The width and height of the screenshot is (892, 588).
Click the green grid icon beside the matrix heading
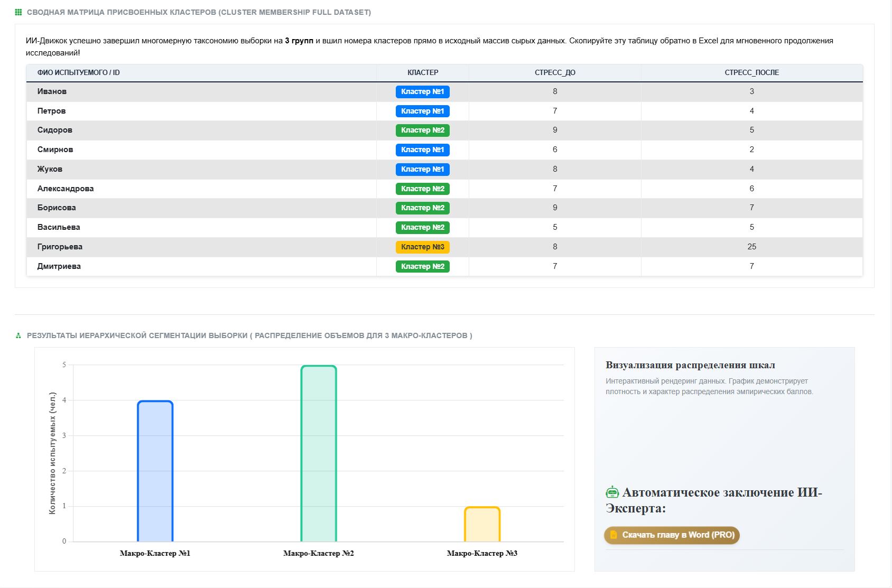(18, 12)
